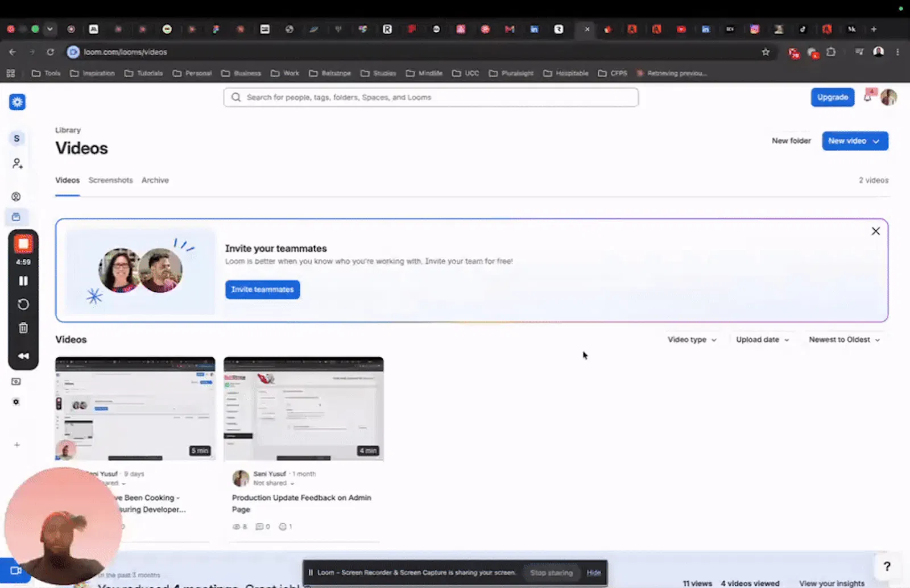The height and width of the screenshot is (588, 910).
Task: Open the Tutorials bookmarks folder
Action: coord(143,73)
